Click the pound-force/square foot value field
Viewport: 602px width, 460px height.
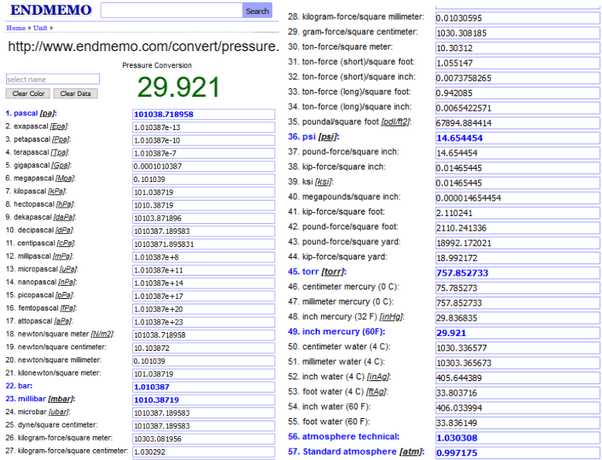518,228
